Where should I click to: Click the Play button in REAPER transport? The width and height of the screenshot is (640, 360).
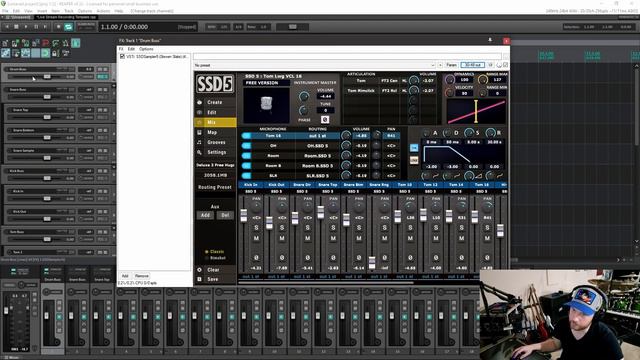[x=26, y=27]
